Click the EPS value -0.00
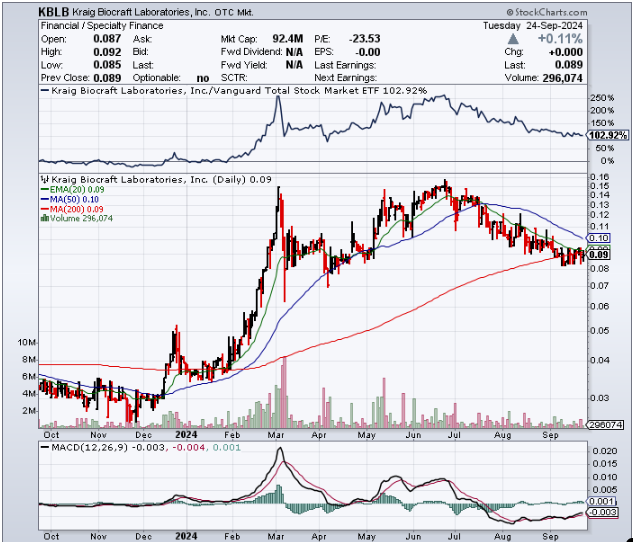This screenshot has width=633, height=542. pos(367,52)
